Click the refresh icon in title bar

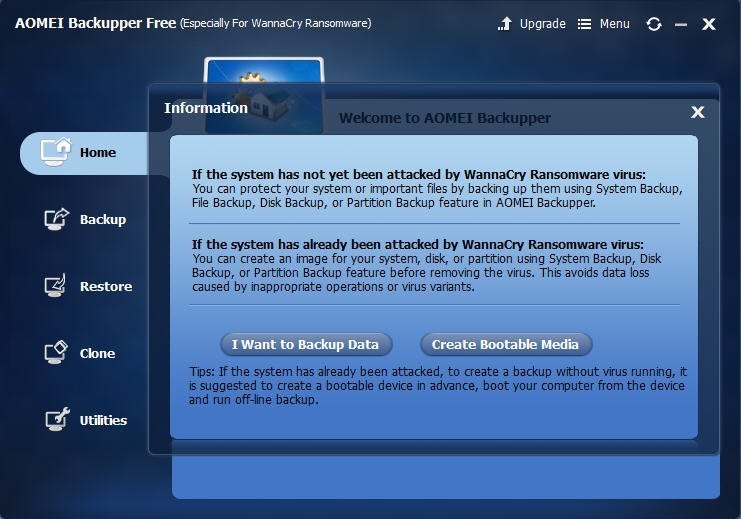coord(654,24)
